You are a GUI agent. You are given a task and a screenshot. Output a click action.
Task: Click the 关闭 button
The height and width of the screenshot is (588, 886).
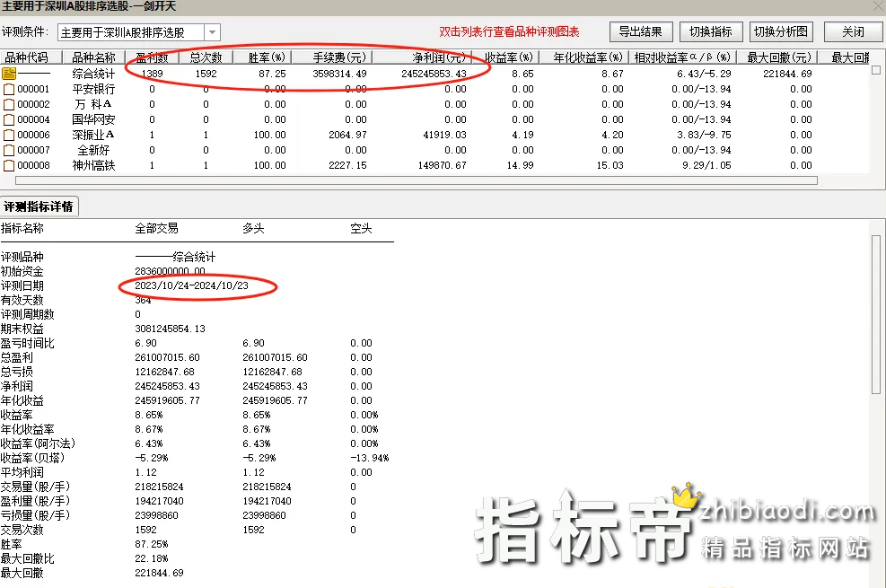853,31
